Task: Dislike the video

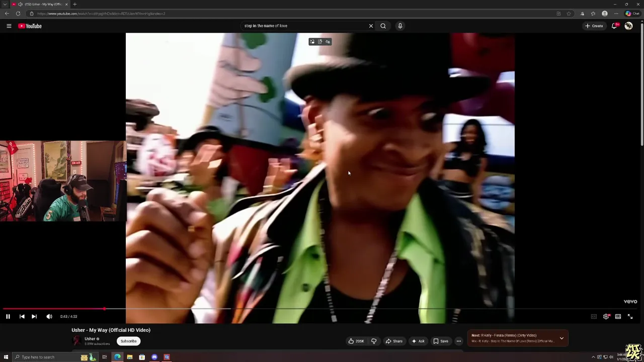Action: click(374, 341)
